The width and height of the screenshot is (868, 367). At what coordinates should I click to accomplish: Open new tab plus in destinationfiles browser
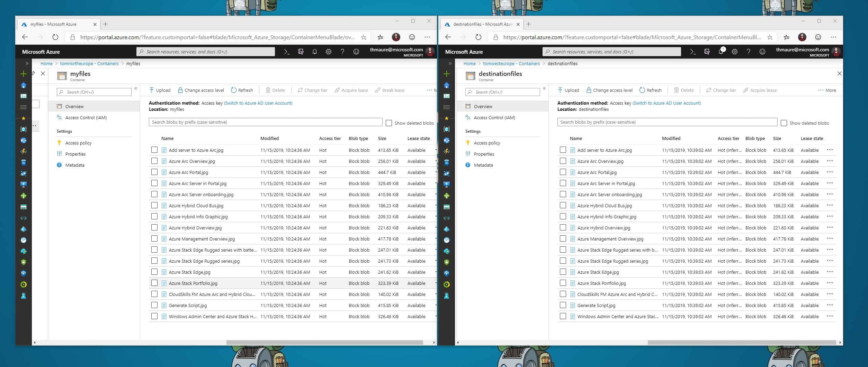528,24
